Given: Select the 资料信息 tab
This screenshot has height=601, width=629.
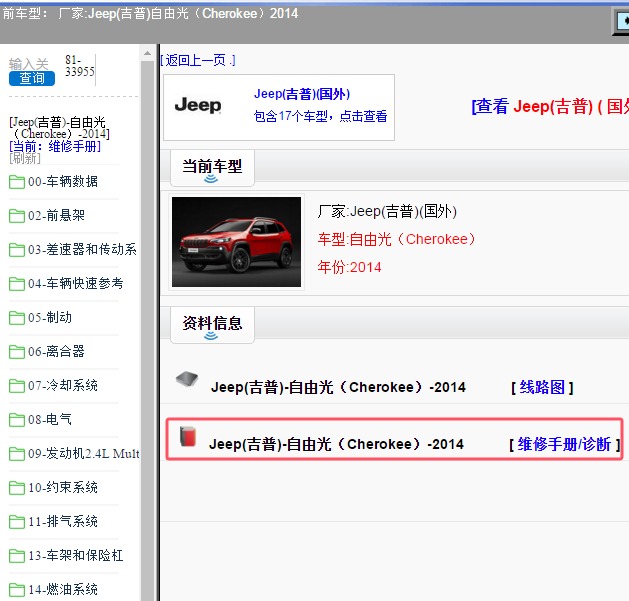Looking at the screenshot, I should click(212, 325).
